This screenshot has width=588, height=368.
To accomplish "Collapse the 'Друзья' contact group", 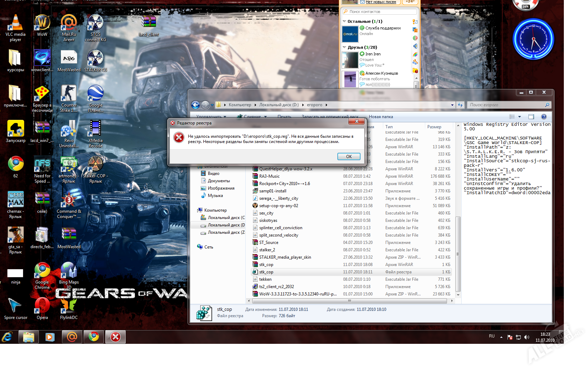I will [x=344, y=47].
